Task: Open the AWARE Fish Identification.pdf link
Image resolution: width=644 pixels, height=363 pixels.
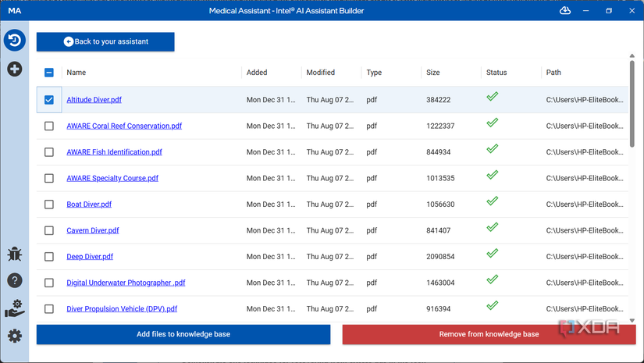Action: point(114,152)
